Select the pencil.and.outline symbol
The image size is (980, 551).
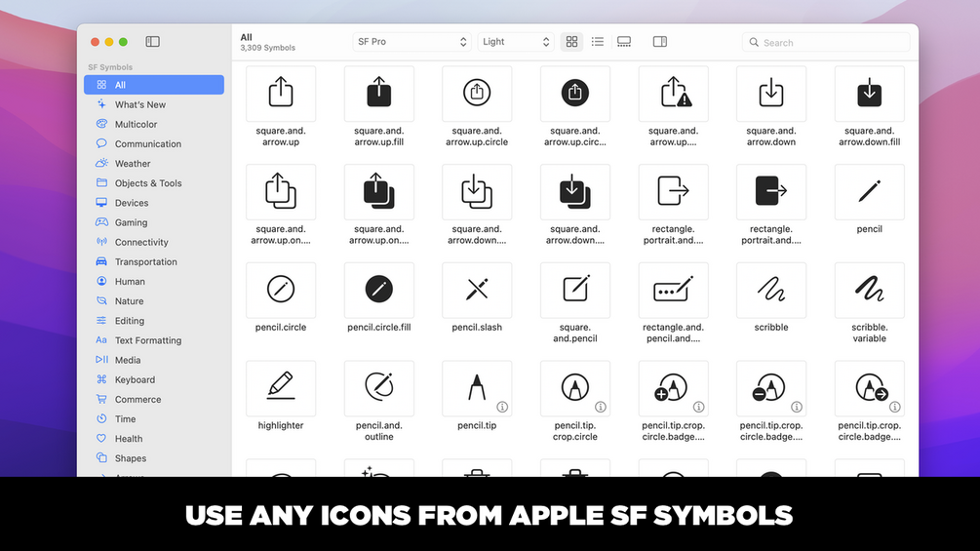coord(378,388)
